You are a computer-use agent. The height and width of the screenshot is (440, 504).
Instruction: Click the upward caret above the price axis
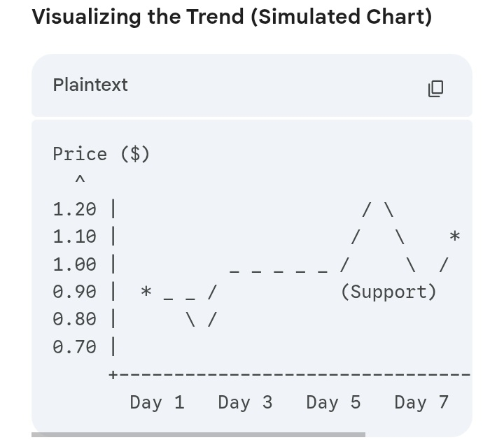(80, 180)
